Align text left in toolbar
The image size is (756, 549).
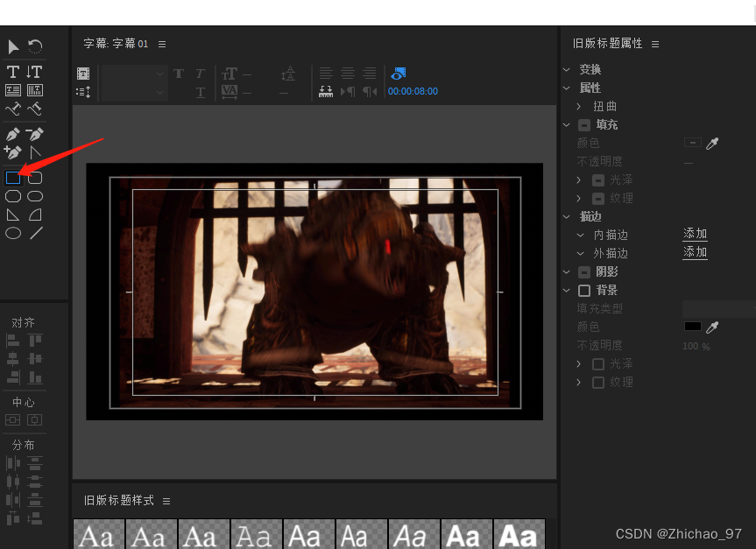click(x=326, y=74)
